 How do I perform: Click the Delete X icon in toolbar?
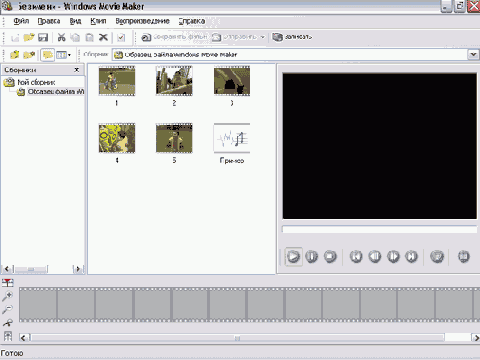pyautogui.click(x=103, y=37)
